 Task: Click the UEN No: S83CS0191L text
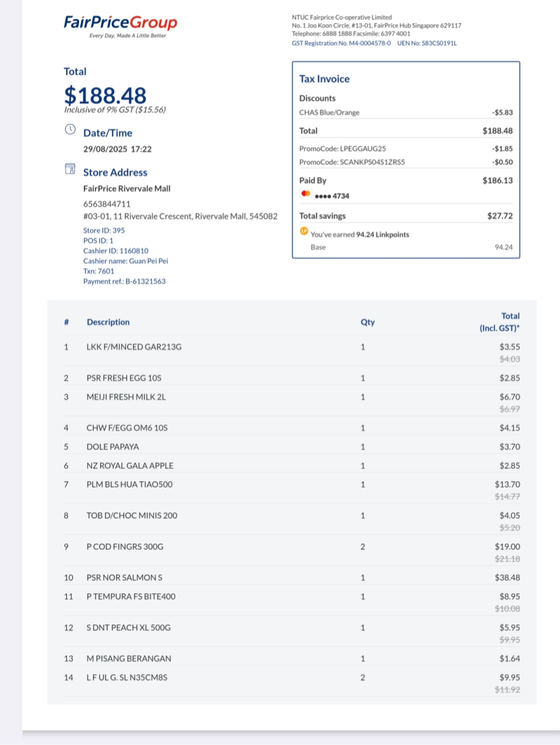pyautogui.click(x=427, y=43)
